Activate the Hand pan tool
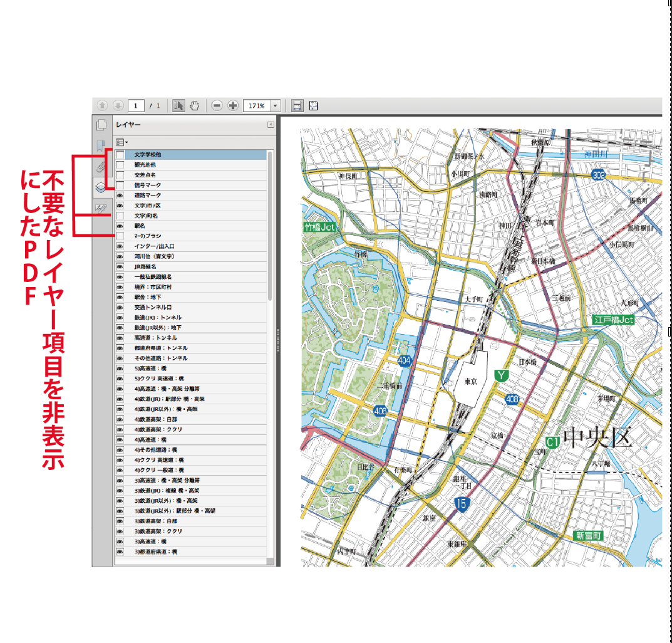This screenshot has height=643, width=672. coord(195,105)
